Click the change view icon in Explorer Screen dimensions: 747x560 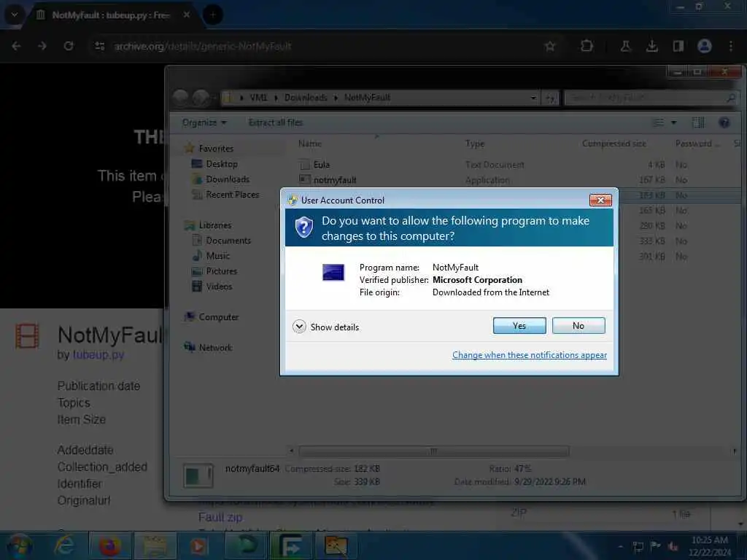pos(659,122)
